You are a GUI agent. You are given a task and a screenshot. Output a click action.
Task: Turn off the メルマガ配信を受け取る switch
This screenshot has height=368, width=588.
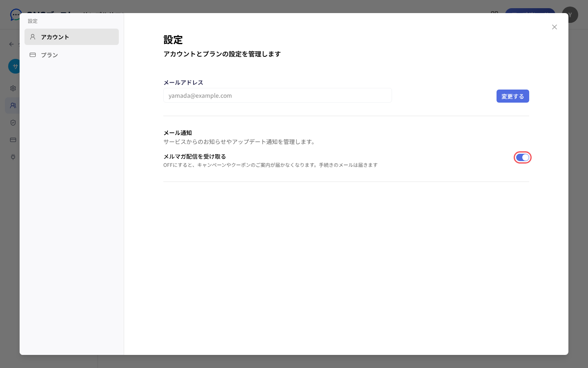(x=523, y=157)
